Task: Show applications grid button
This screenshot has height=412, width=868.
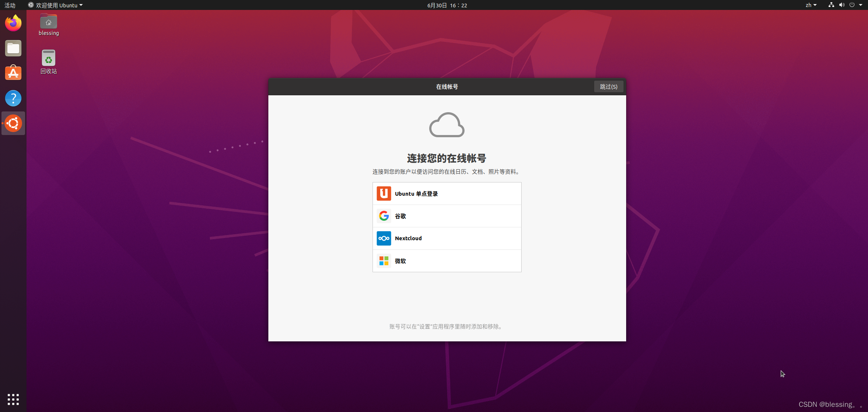Action: 13,399
